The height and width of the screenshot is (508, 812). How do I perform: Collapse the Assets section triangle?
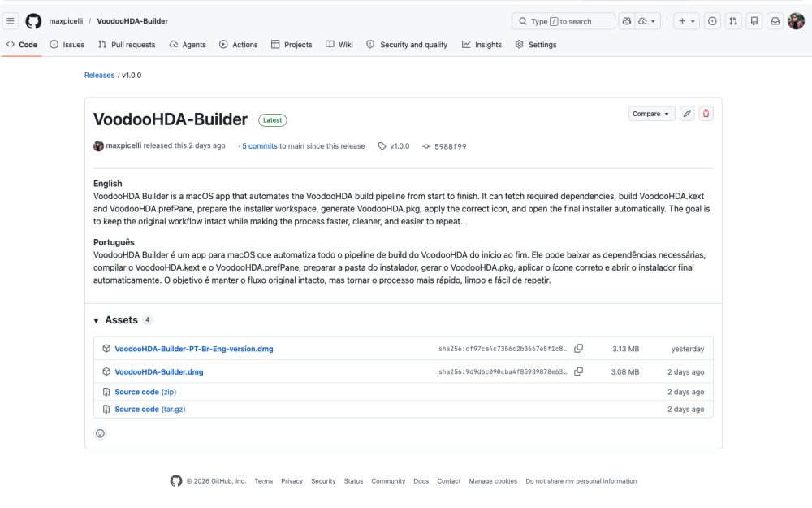point(96,321)
